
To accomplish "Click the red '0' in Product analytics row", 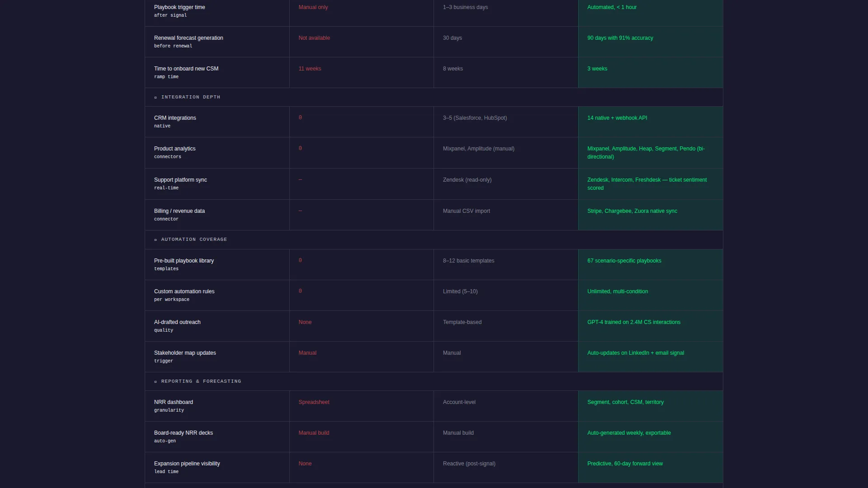I will pyautogui.click(x=300, y=148).
